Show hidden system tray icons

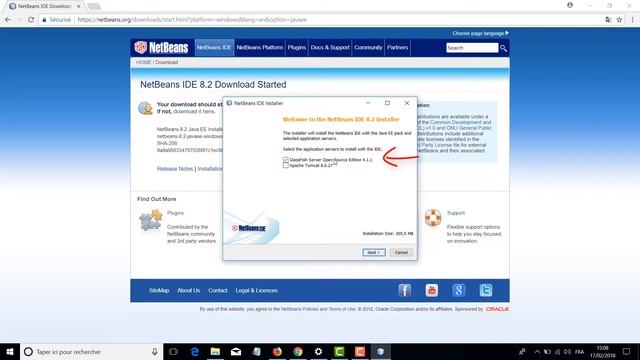pos(537,351)
